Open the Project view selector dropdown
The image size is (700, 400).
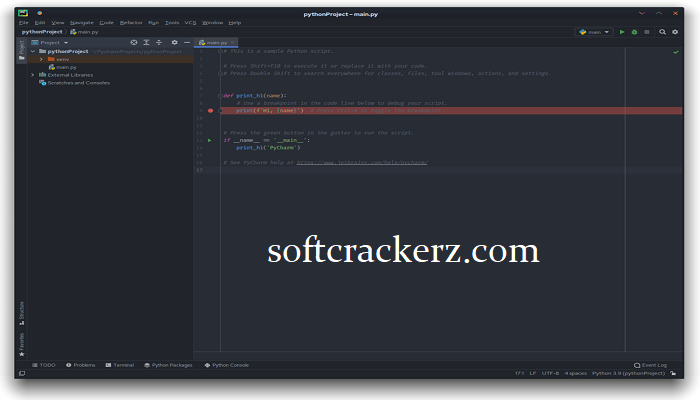50,42
